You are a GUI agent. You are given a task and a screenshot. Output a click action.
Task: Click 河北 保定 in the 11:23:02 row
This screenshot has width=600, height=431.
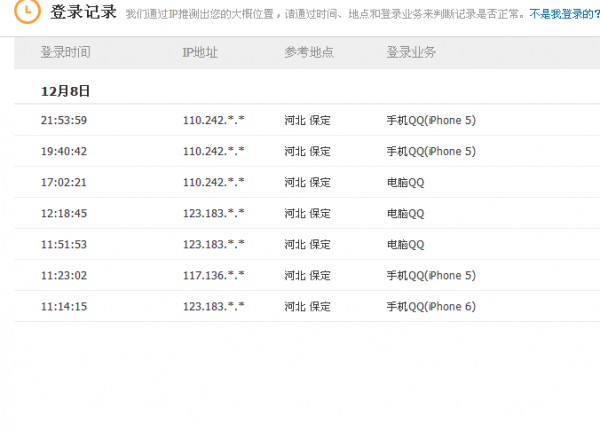click(x=307, y=275)
